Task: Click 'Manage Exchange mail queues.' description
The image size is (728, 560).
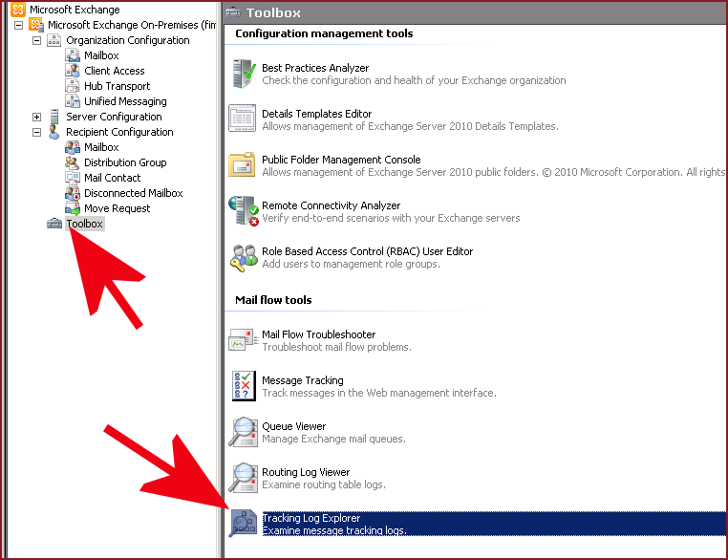Action: pyautogui.click(x=333, y=439)
